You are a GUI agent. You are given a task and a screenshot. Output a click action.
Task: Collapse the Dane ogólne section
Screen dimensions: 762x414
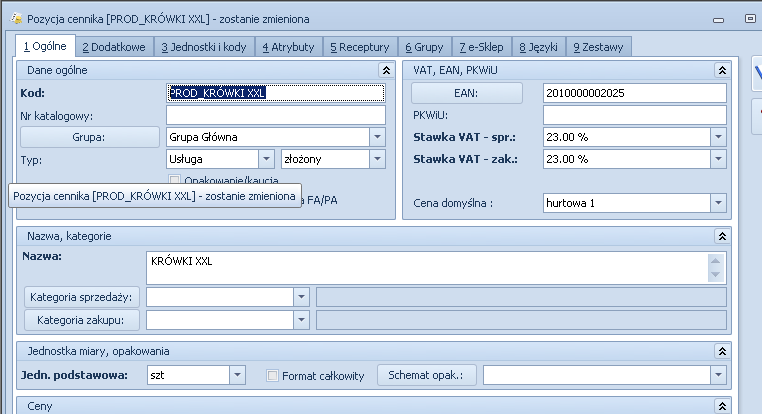(385, 70)
